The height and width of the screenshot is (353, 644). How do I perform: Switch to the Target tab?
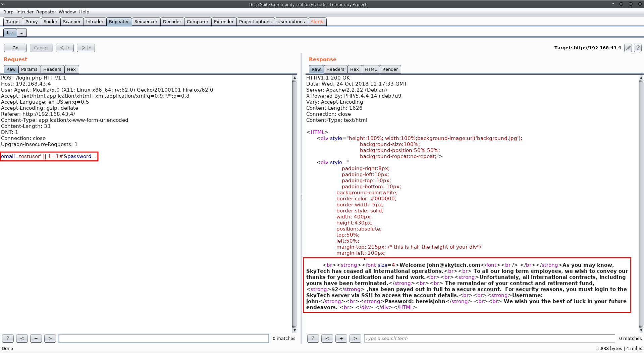tap(13, 21)
